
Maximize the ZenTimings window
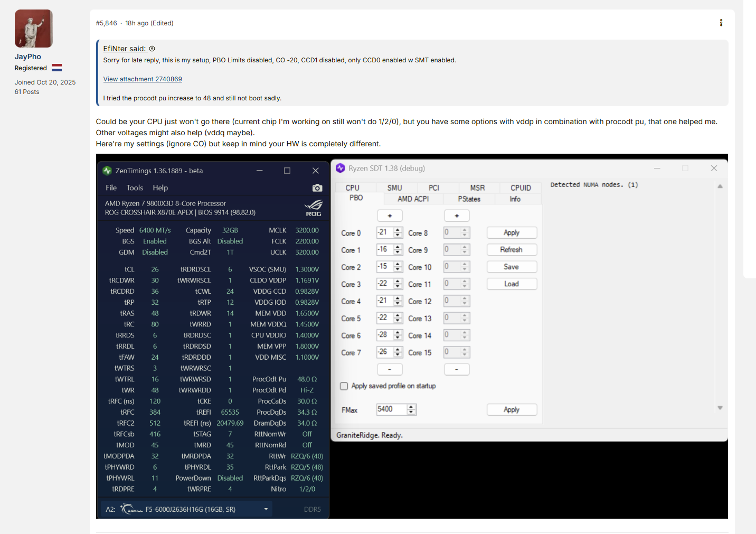pos(287,171)
